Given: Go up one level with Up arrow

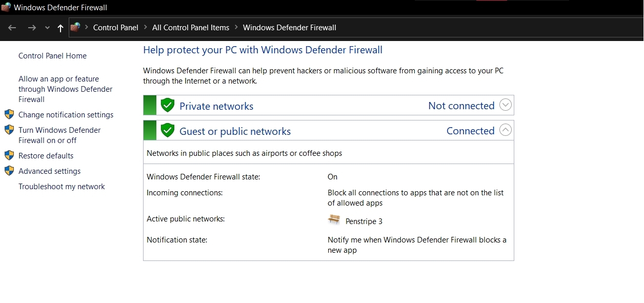Looking at the screenshot, I should coord(61,28).
